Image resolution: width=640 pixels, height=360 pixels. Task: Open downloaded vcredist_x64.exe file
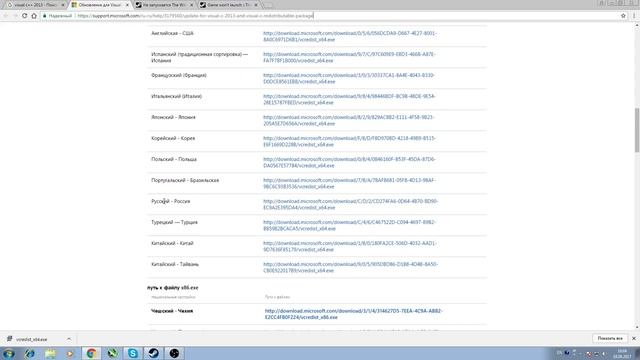tap(32, 339)
